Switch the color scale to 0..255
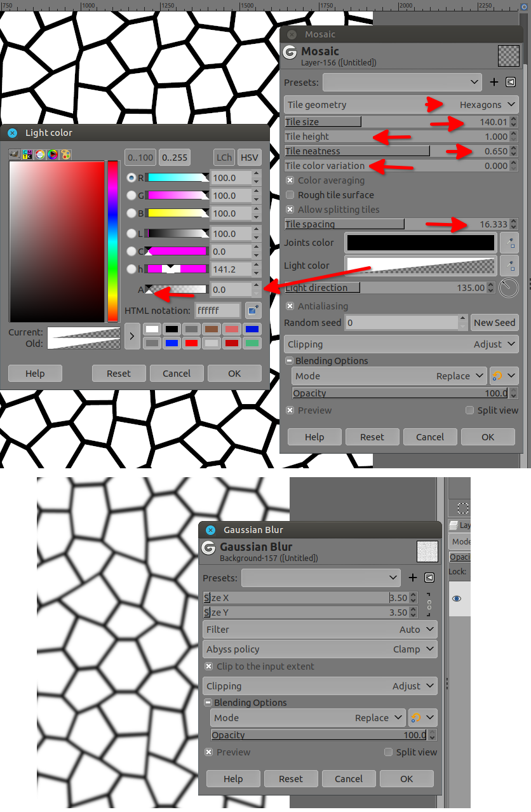 (175, 158)
